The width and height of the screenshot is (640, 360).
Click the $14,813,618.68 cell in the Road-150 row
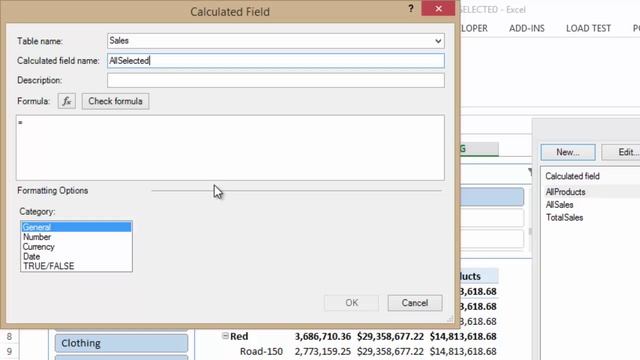tap(463, 351)
